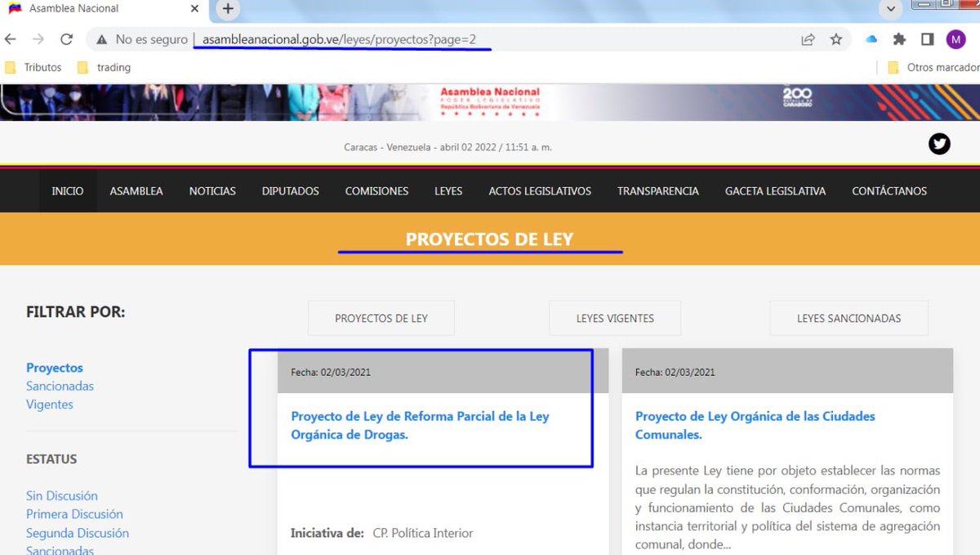Image resolution: width=980 pixels, height=555 pixels.
Task: Open GACETA LEGISLATIVA in the navigation
Action: tap(775, 191)
